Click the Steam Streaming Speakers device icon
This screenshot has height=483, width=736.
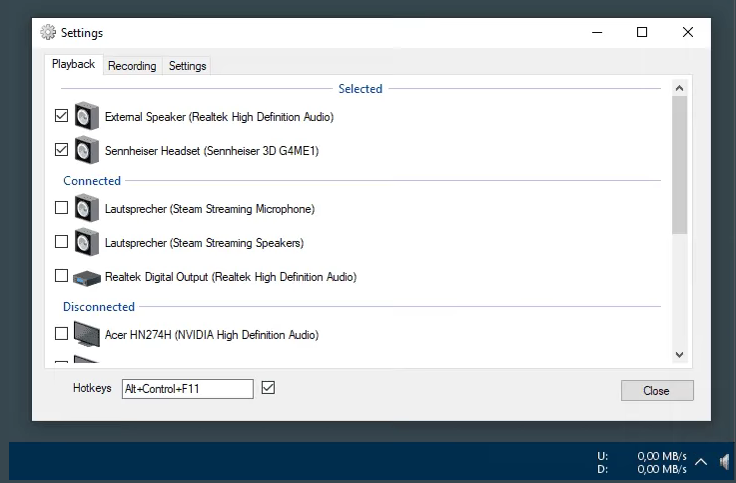[87, 242]
